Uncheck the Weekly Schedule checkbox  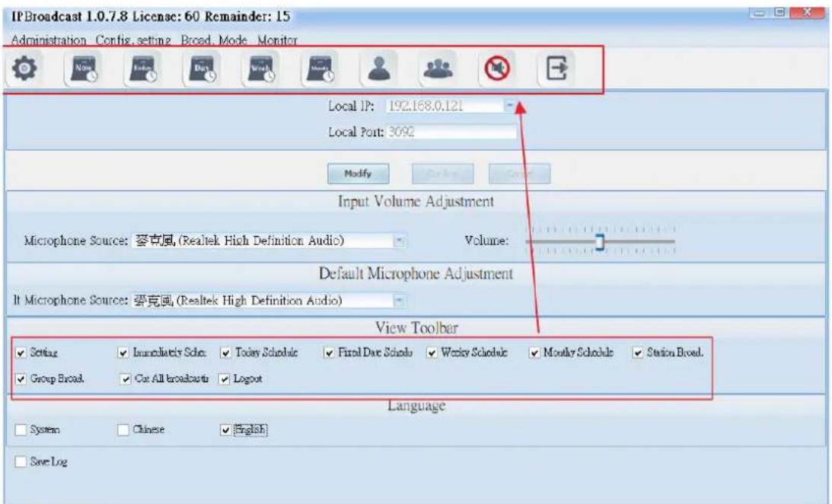click(x=432, y=352)
